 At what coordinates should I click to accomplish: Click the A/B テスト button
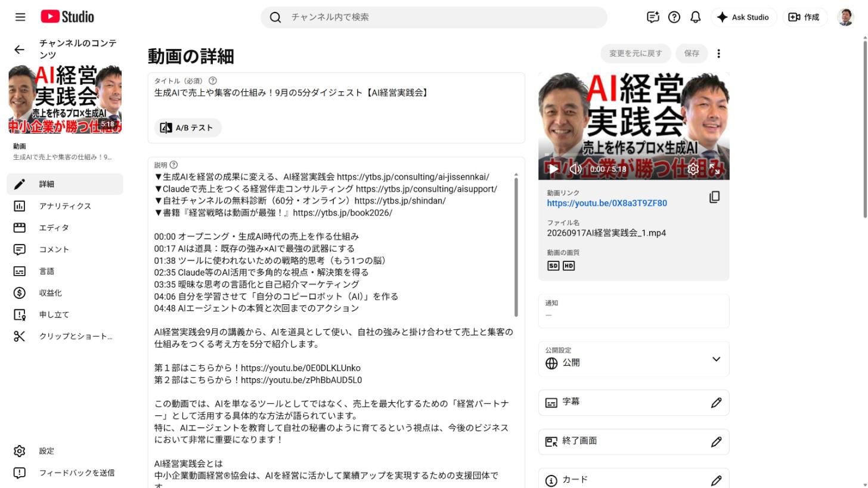click(188, 128)
